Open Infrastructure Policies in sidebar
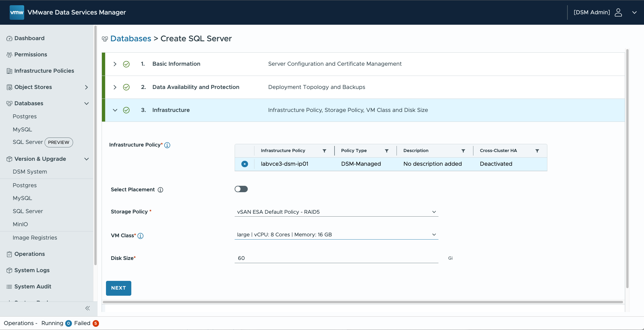This screenshot has height=330, width=644. click(x=44, y=71)
